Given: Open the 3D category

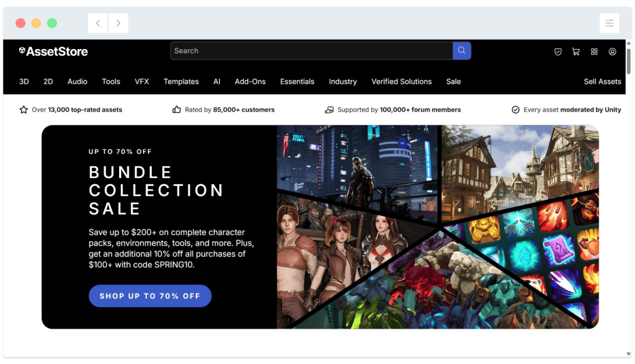Looking at the screenshot, I should (x=24, y=81).
